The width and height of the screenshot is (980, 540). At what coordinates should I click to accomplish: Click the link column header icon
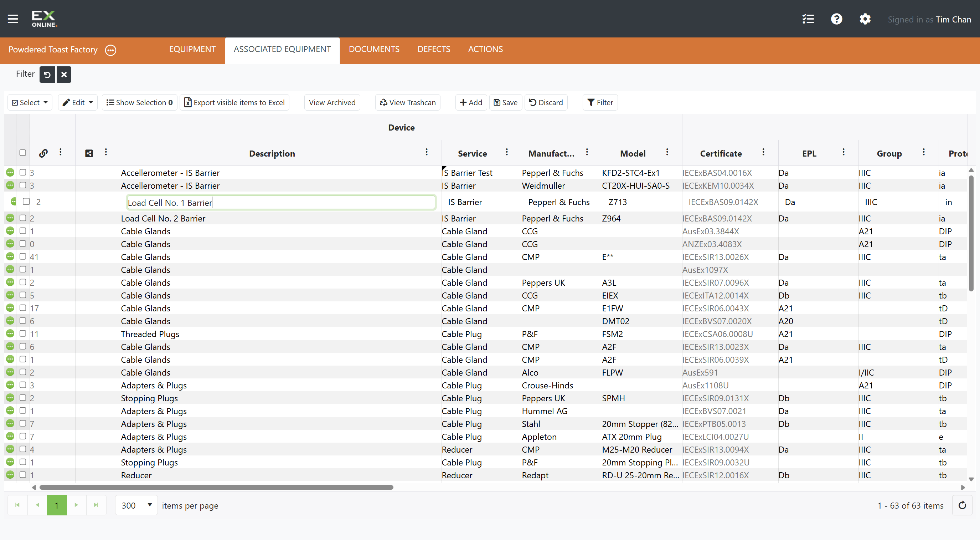point(43,153)
